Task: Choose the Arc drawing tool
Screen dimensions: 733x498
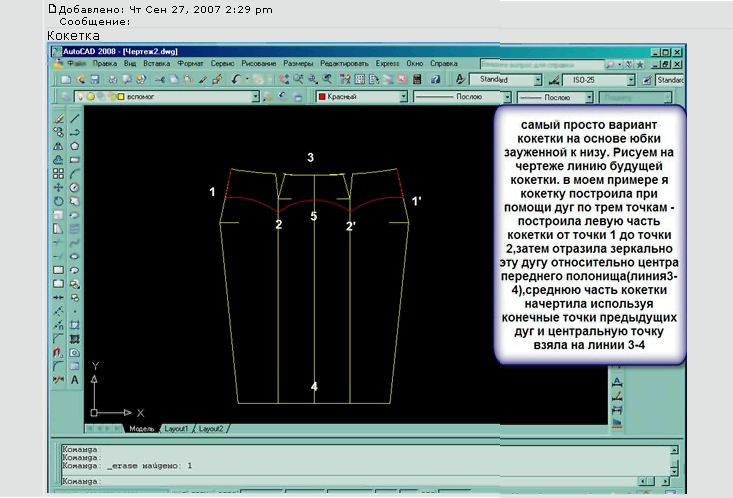Action: 73,173
